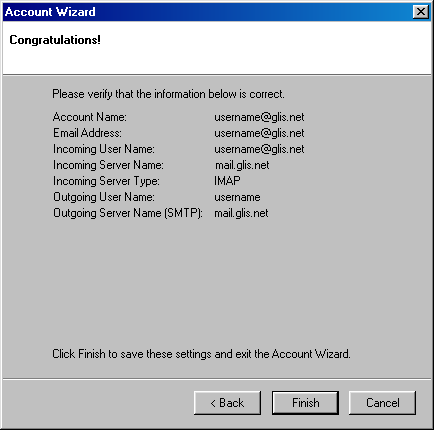Click the Congratulations! heading
This screenshot has width=434, height=430.
[55, 40]
